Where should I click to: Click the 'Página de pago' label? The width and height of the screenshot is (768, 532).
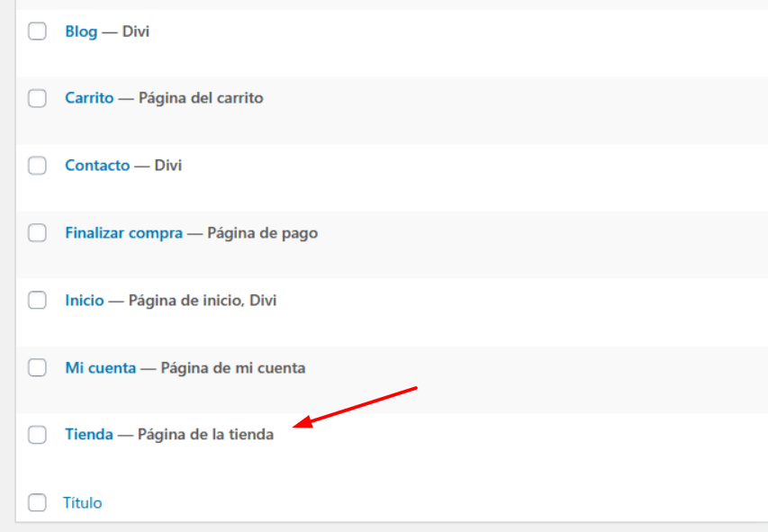263,233
